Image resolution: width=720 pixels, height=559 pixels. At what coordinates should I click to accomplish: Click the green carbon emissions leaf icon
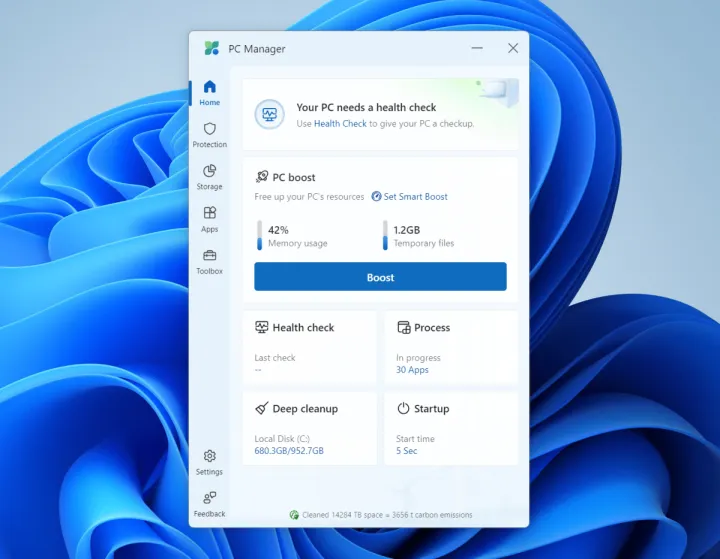[294, 515]
